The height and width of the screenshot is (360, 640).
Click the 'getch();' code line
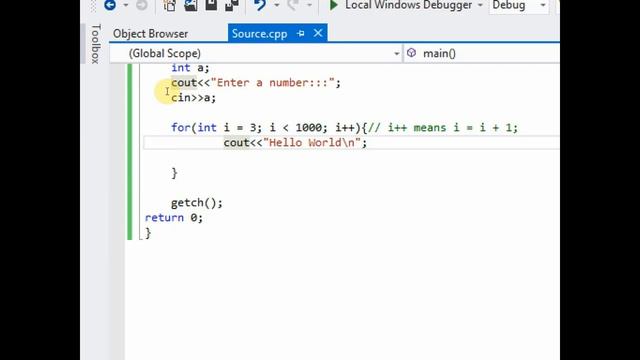point(197,203)
